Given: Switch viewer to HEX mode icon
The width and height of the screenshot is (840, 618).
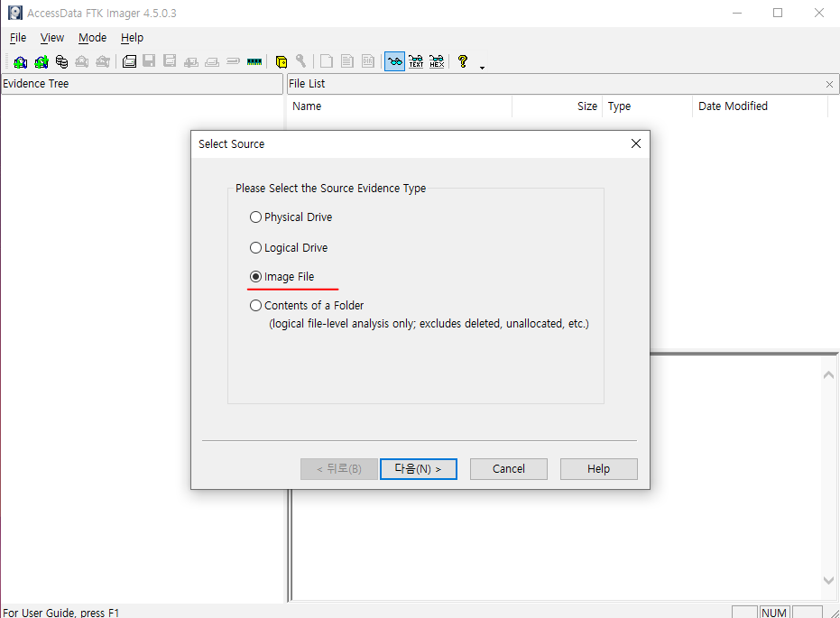Looking at the screenshot, I should pos(437,61).
